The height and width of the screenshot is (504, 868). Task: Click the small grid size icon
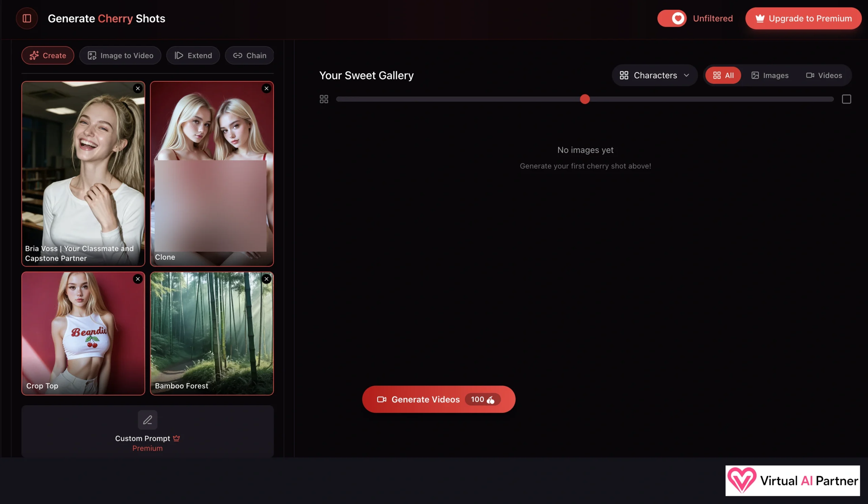pyautogui.click(x=324, y=99)
